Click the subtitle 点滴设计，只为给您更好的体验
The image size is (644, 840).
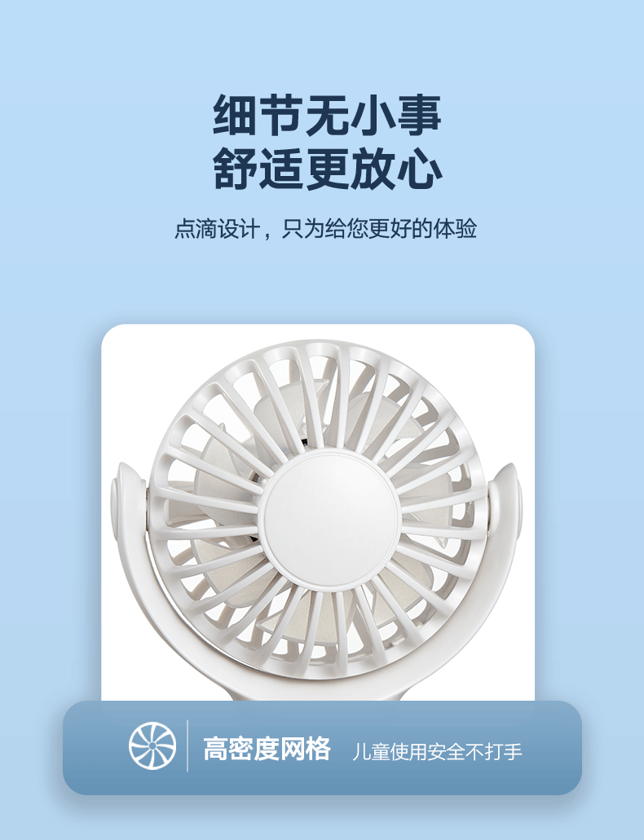point(325,229)
